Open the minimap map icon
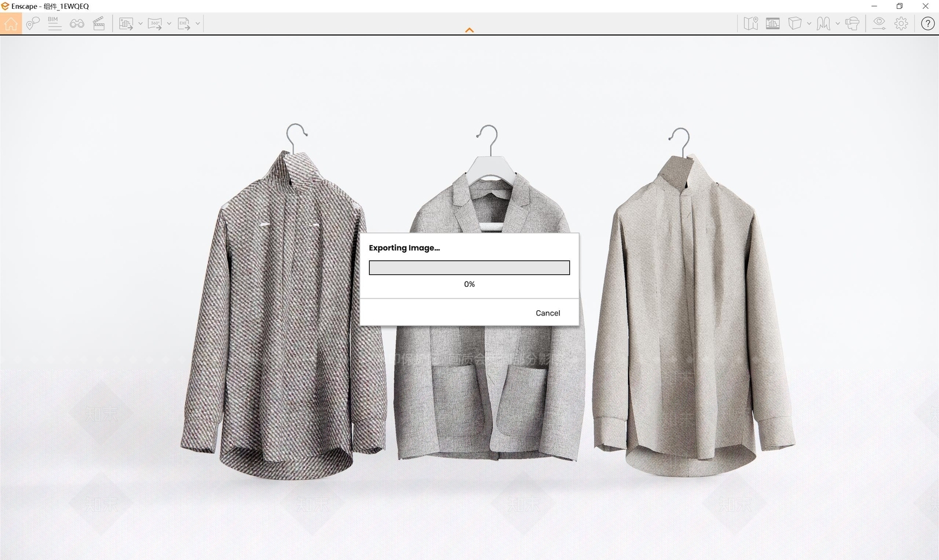Screen dimensions: 939x560 (x=751, y=23)
